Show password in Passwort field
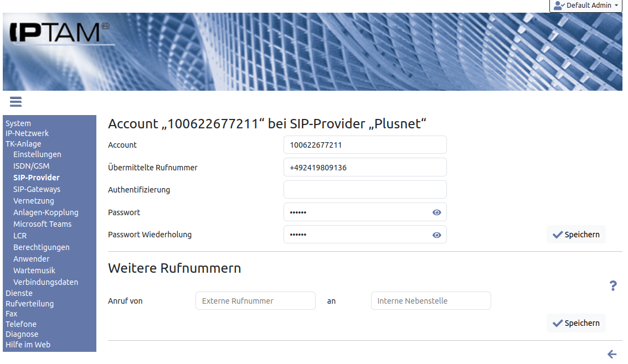This screenshot has width=628, height=364. coord(437,212)
